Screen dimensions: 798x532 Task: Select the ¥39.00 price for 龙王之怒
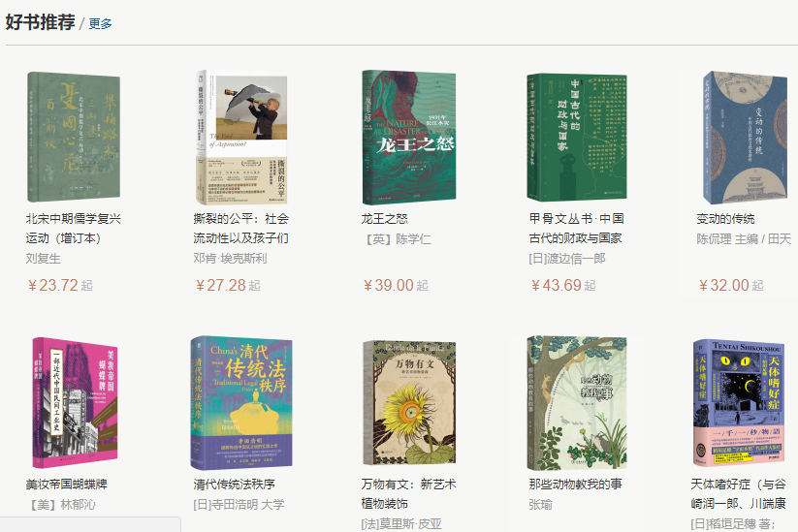(396, 285)
